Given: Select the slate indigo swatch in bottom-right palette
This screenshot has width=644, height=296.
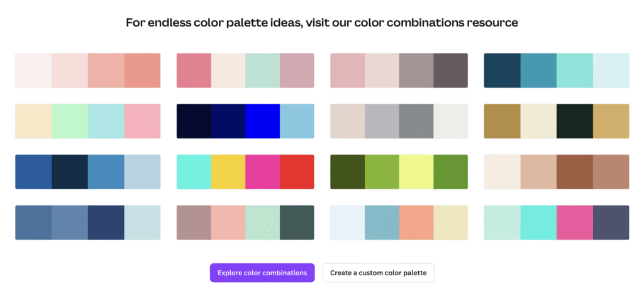Looking at the screenshot, I should [611, 222].
